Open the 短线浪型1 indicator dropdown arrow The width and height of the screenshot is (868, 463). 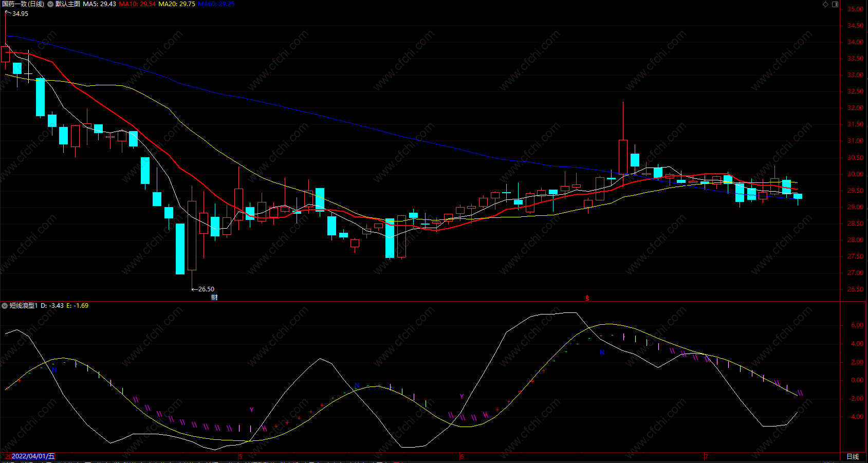[5, 306]
